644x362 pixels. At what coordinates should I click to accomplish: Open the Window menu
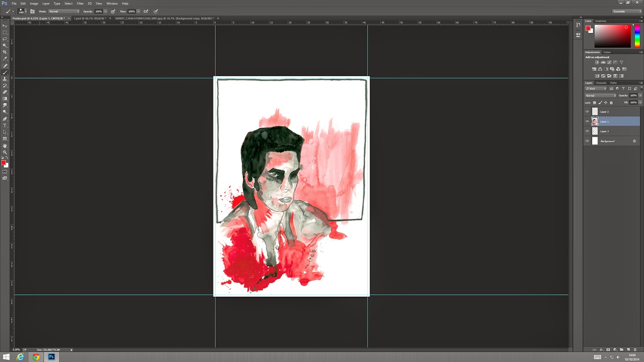(x=112, y=3)
